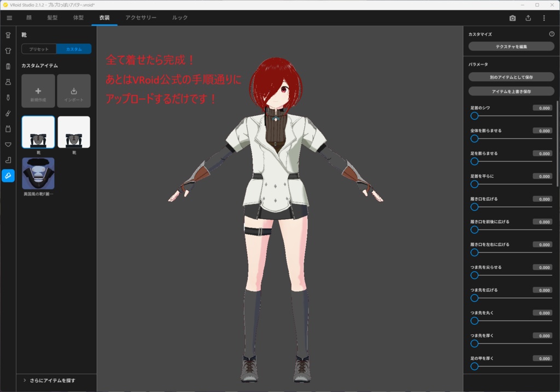This screenshot has width=560, height=392.
Task: Click 別のアイテムとして保存 button
Action: pyautogui.click(x=511, y=77)
